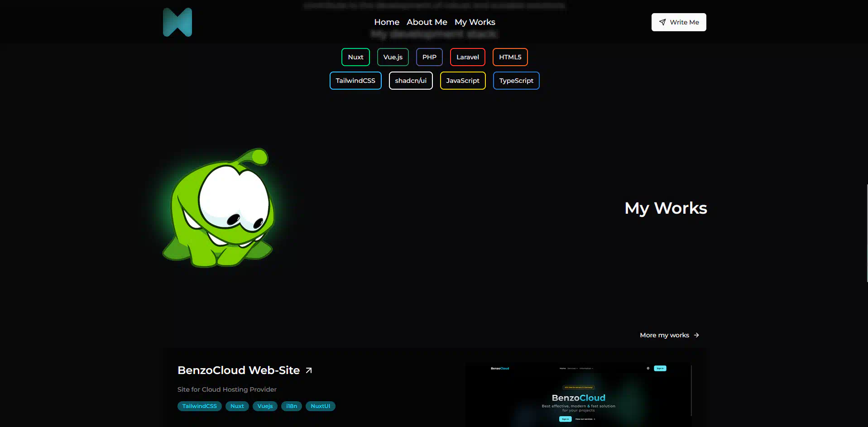Click the Vue.js stack badge
868x427 pixels.
(x=393, y=57)
